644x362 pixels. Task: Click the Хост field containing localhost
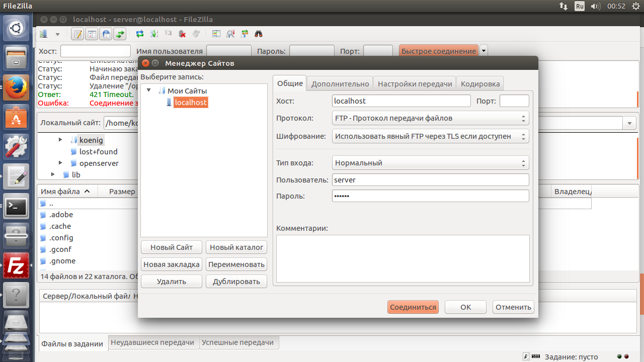(401, 101)
